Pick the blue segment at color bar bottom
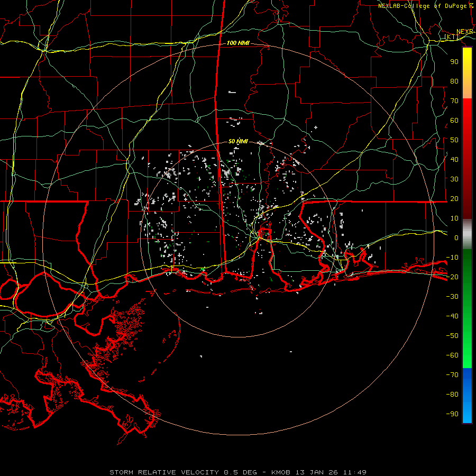 coord(467,396)
